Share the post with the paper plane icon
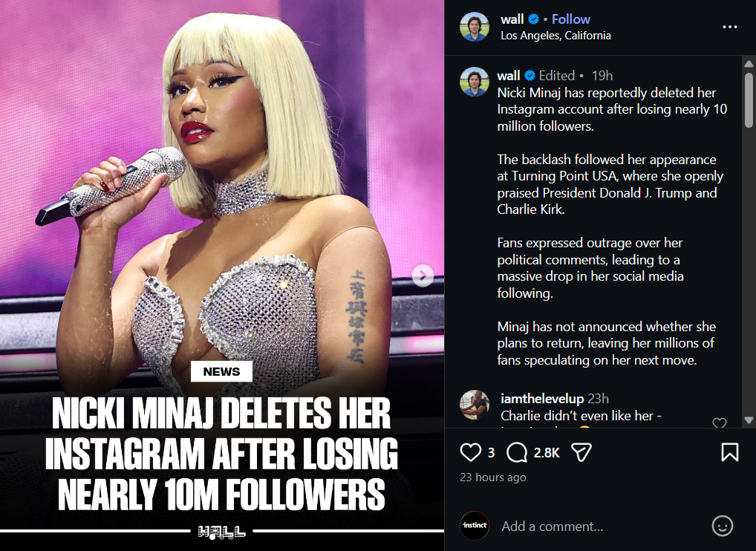Image resolution: width=756 pixels, height=551 pixels. click(x=581, y=451)
